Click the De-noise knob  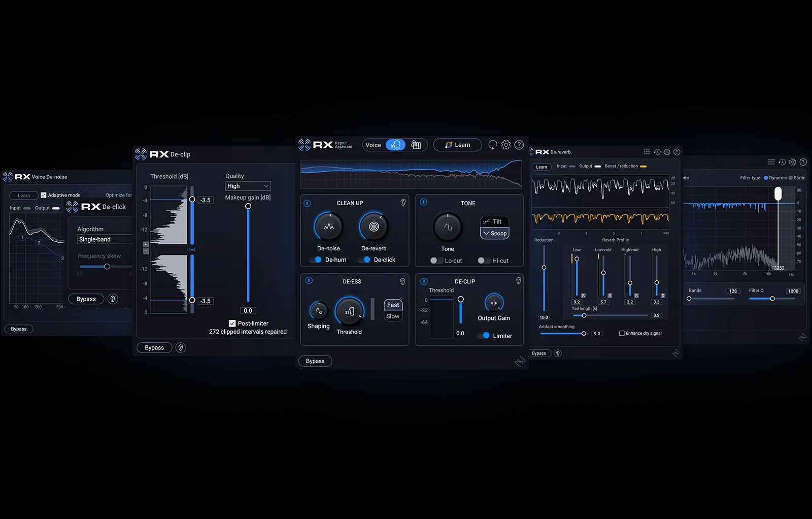[328, 226]
